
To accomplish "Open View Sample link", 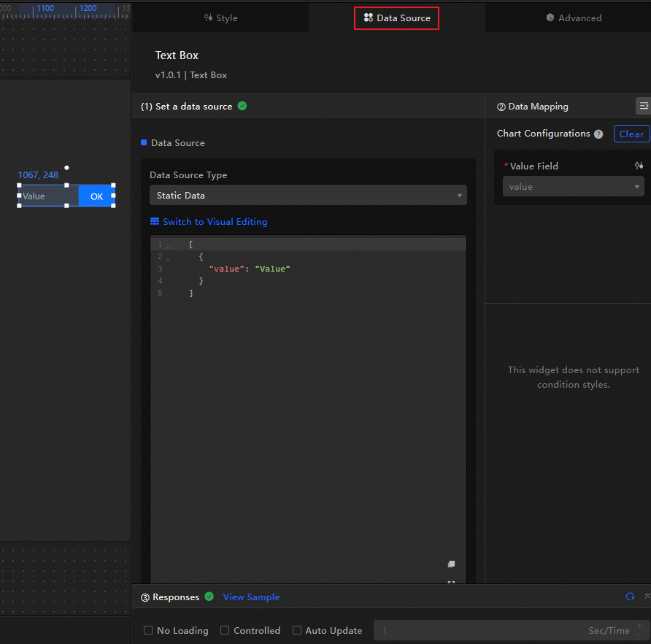I will (x=251, y=597).
